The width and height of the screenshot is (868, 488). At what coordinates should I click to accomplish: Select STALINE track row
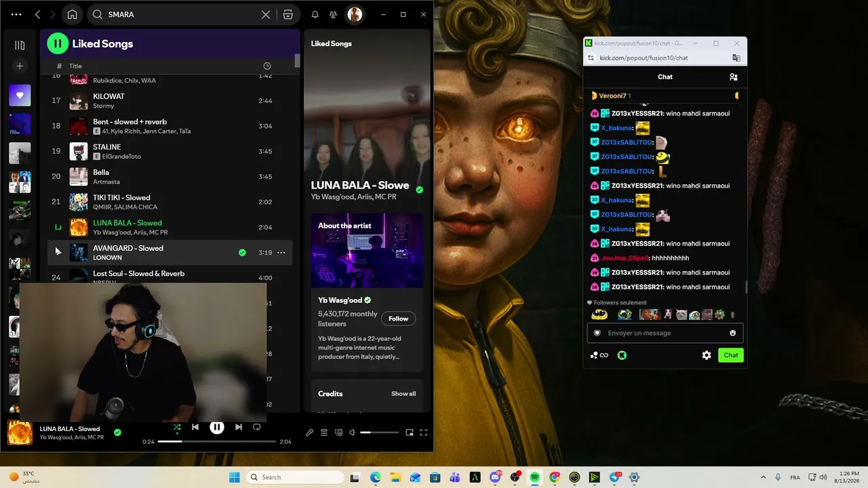(170, 151)
